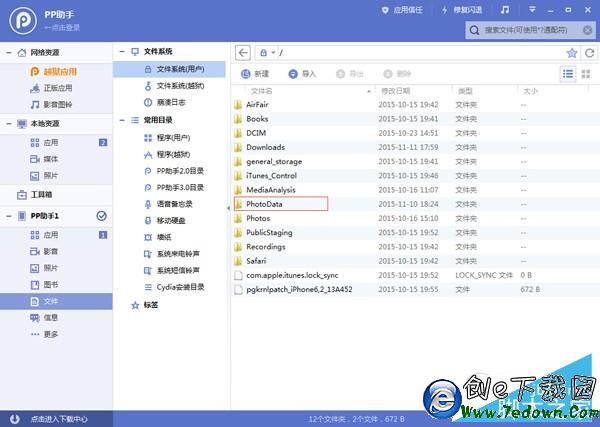Open 系统短信铃声 directory

click(x=171, y=270)
